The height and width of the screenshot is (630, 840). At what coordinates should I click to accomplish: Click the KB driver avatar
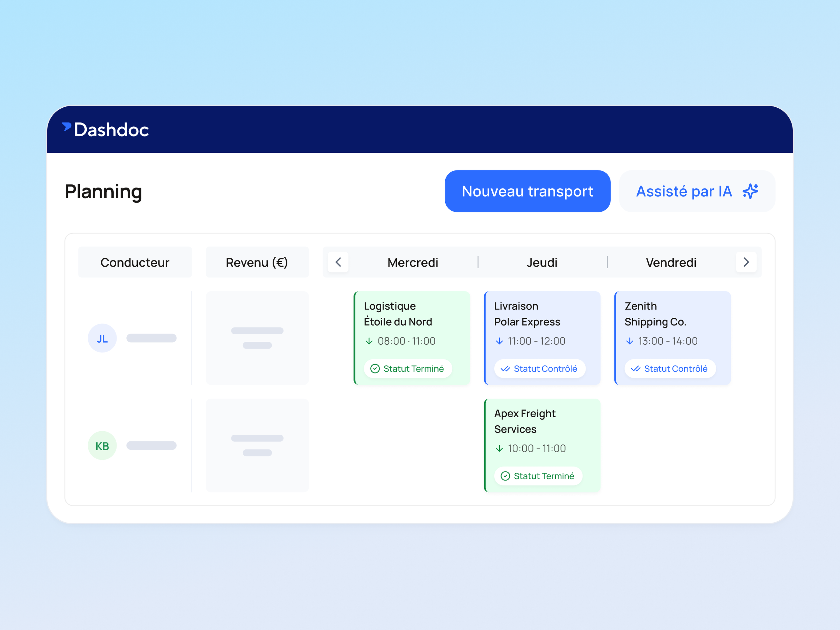click(102, 445)
